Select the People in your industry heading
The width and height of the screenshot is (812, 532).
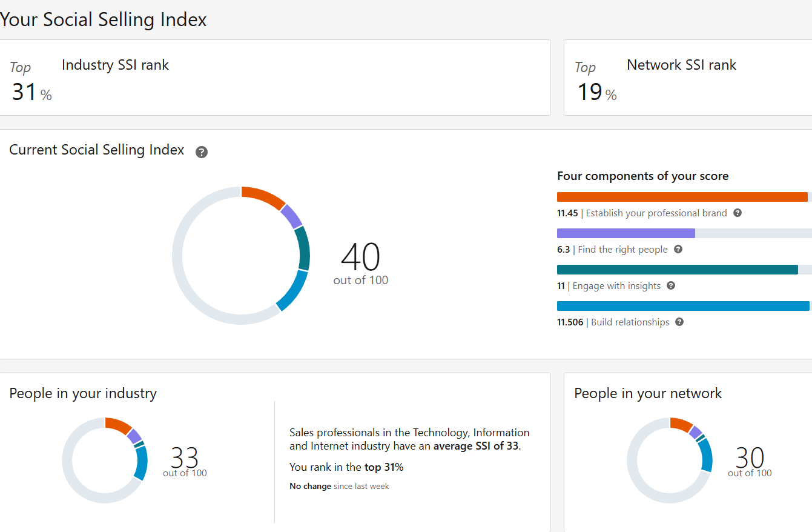coord(83,393)
